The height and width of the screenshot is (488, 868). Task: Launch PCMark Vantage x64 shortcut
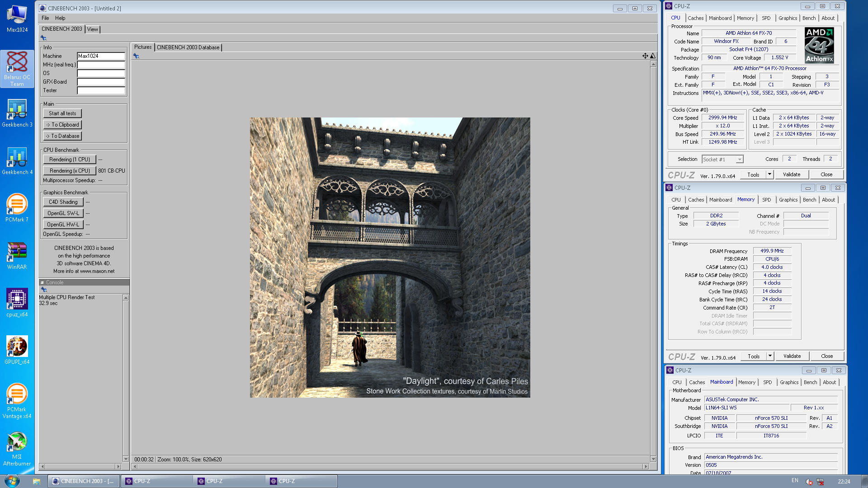17,401
